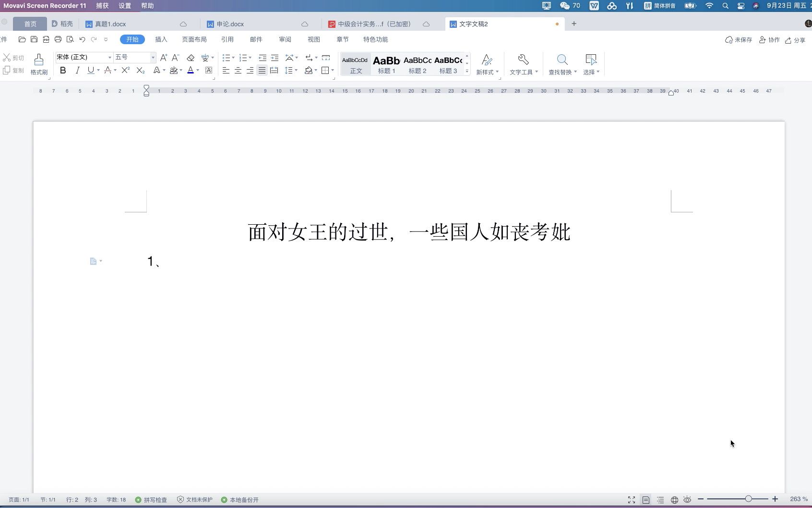812x508 pixels.
Task: Toggle italic formatting
Action: point(77,70)
